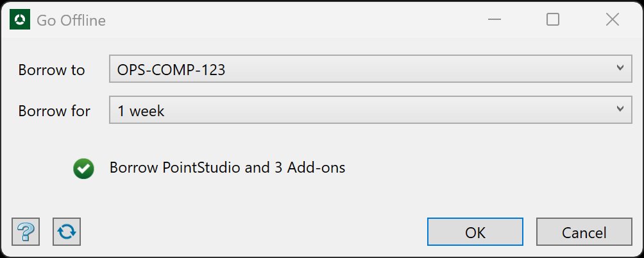Click the Borrow for label
The width and height of the screenshot is (644, 258).
[55, 111]
